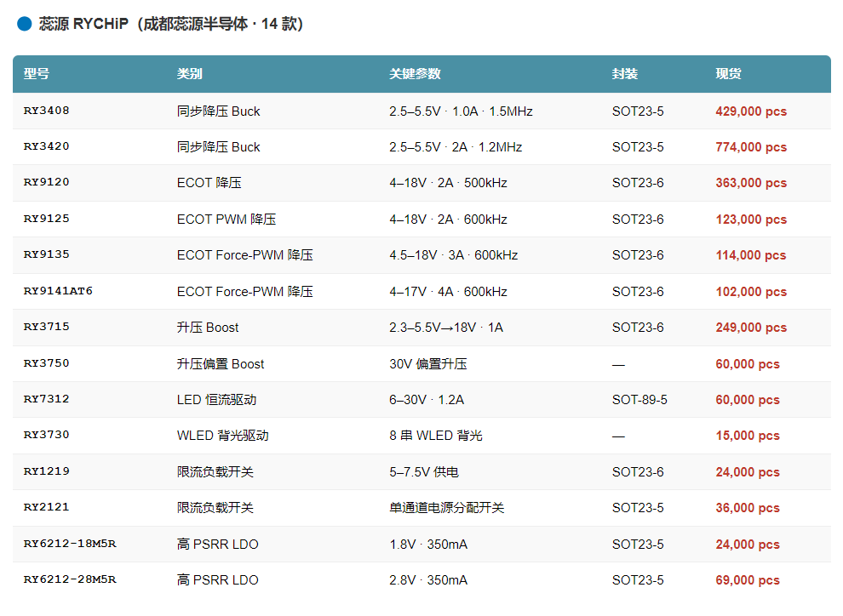843x616 pixels.
Task: Click parameters 6–30V · 1.2A
Action: (427, 400)
